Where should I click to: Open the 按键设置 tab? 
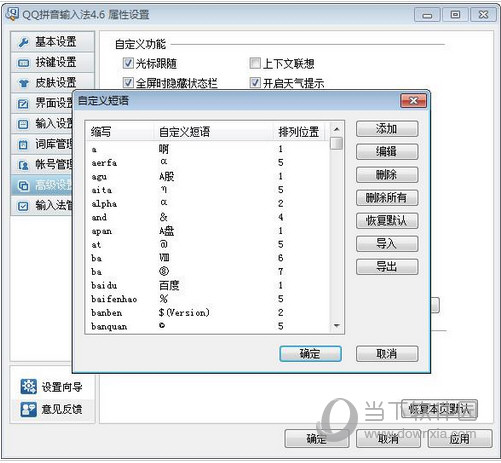pos(53,62)
